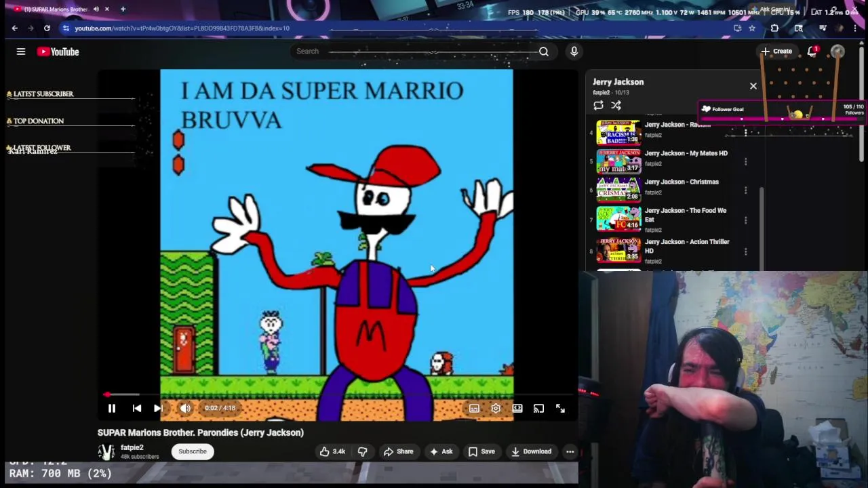This screenshot has width=868, height=488.
Task: Cast video with Play on TV icon
Action: pyautogui.click(x=538, y=408)
